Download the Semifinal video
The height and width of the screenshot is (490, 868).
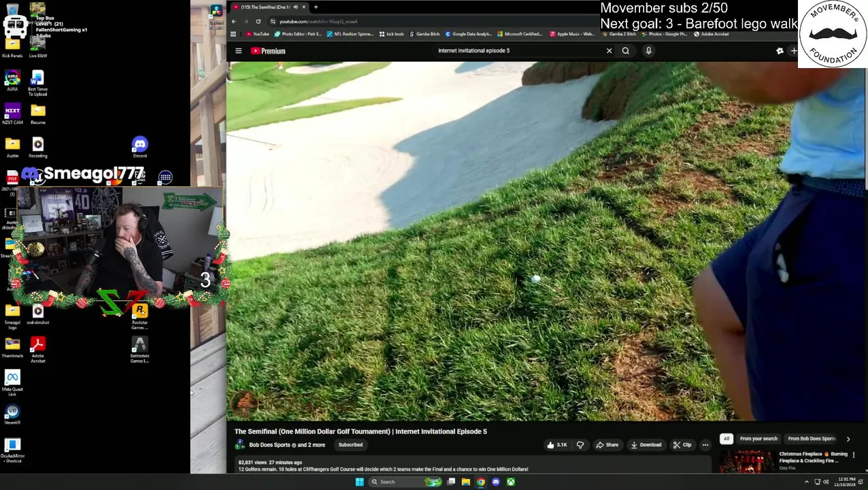coord(646,445)
